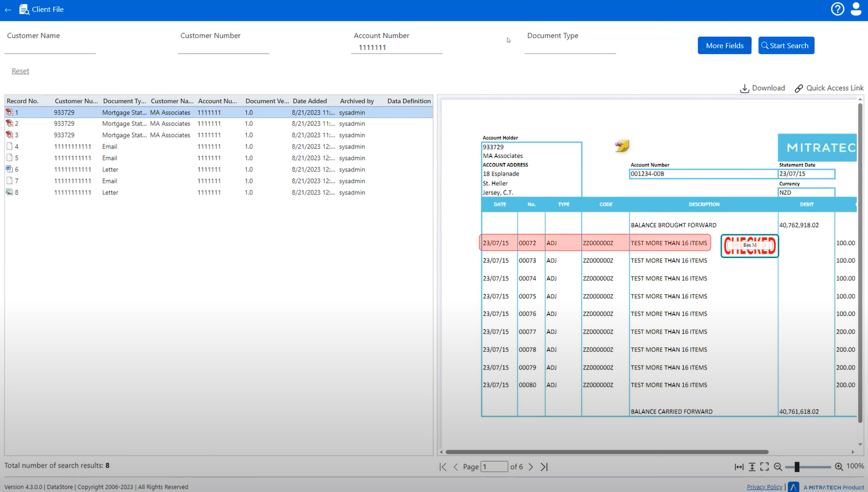Viewport: 868px width, 492px height.
Task: Click Total number of search results text
Action: point(57,465)
